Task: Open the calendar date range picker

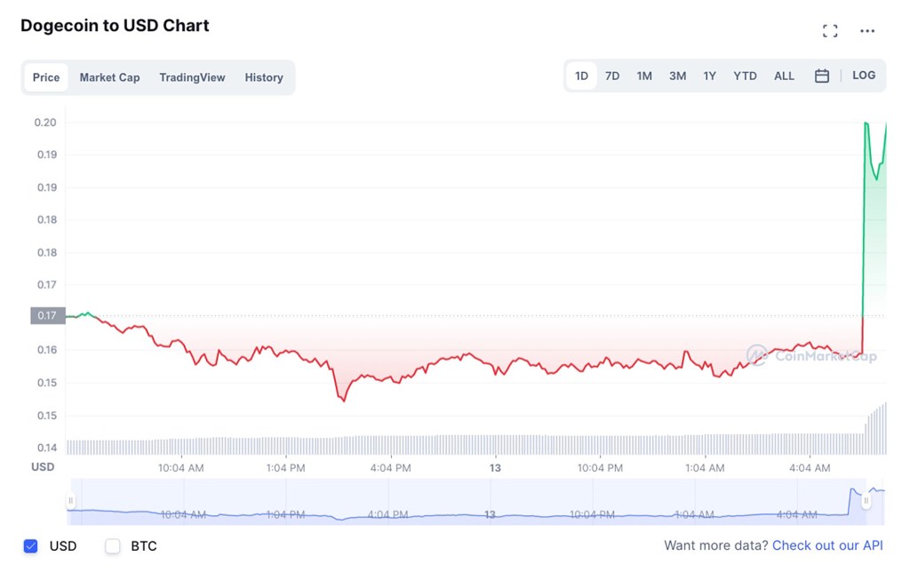Action: click(x=822, y=76)
